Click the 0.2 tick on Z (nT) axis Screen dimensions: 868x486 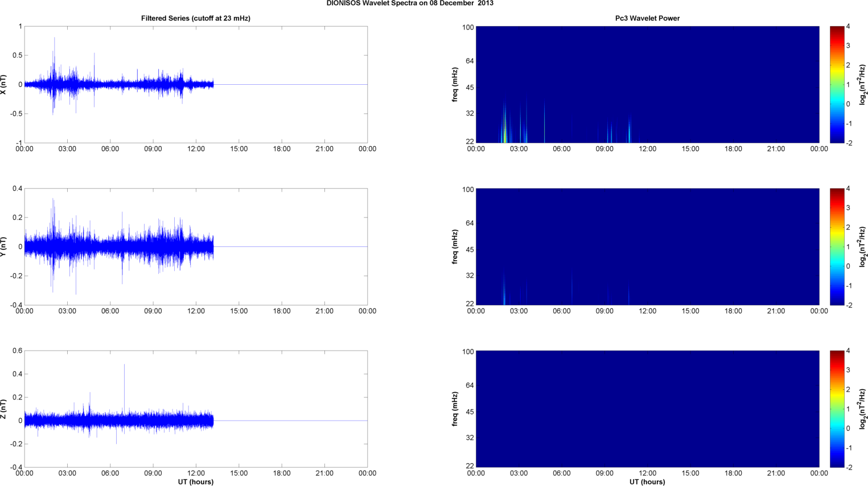click(x=17, y=398)
